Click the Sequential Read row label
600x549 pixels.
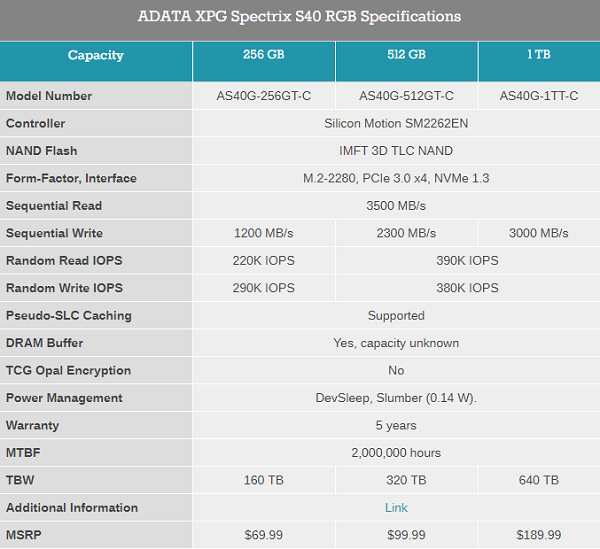(54, 206)
